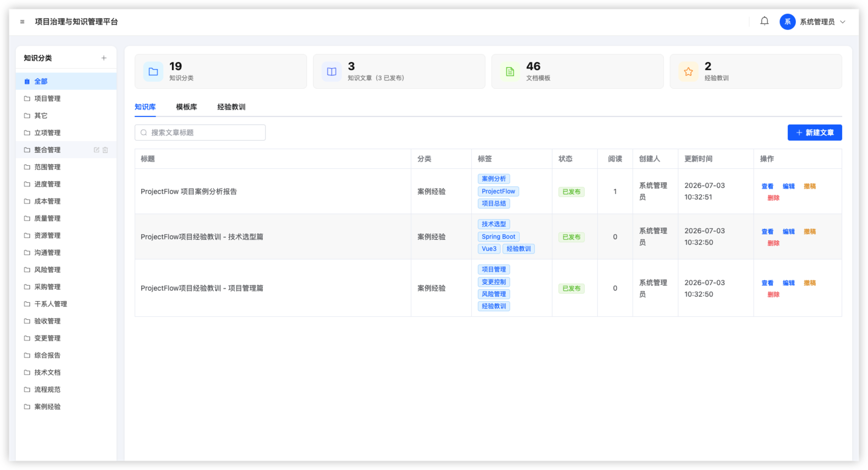The image size is (868, 470).
Task: Click the 新建文章 button
Action: (x=815, y=132)
